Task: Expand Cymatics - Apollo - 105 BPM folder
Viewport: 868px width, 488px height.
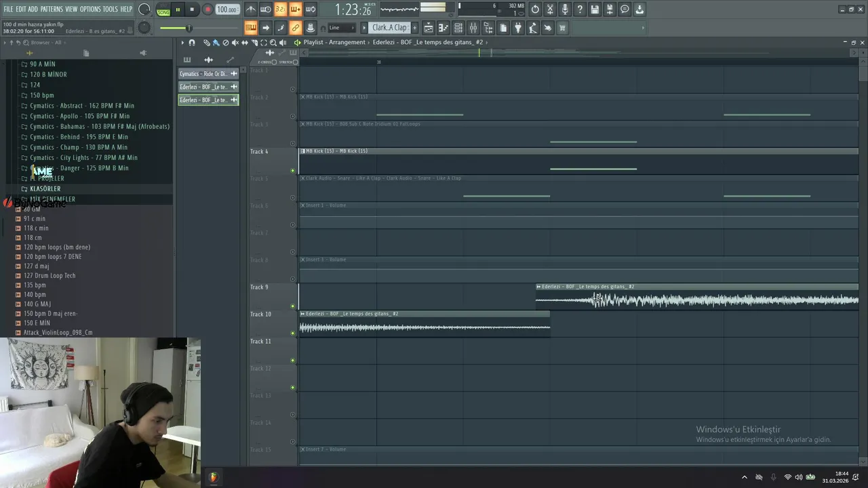Action: tap(79, 116)
